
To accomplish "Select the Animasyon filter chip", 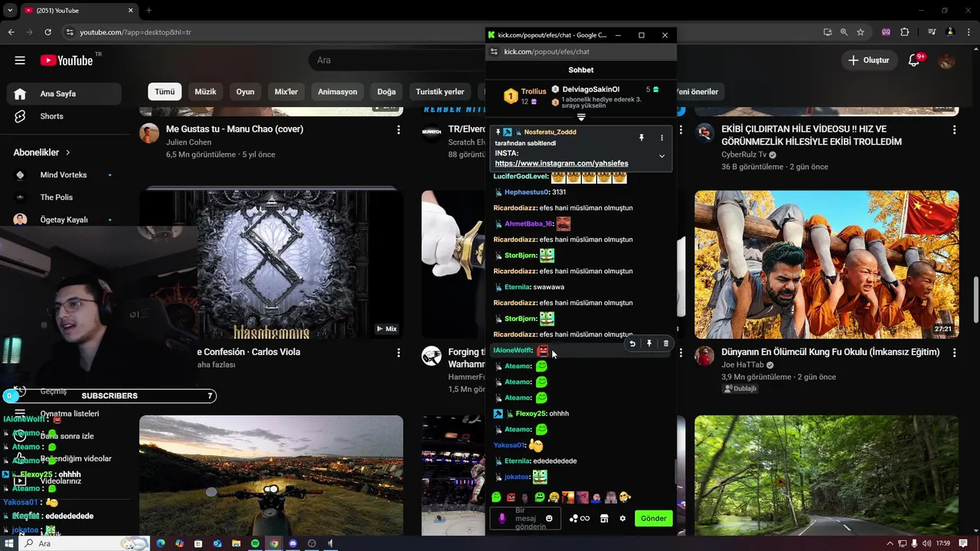I will pos(338,92).
